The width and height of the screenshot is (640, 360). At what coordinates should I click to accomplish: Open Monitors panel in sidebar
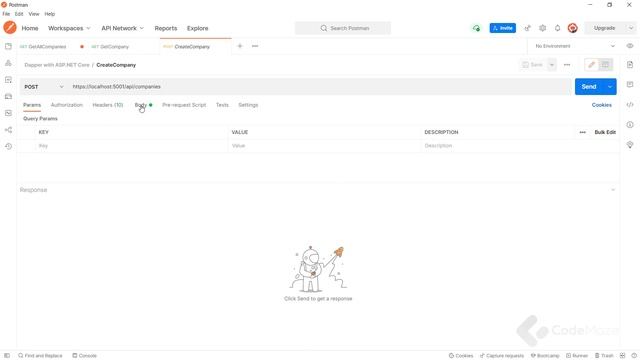click(x=8, y=113)
